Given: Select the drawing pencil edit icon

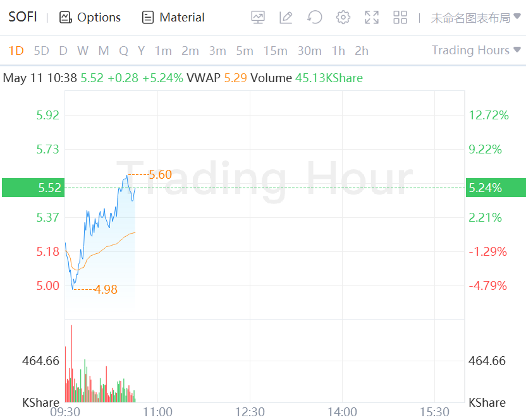Looking at the screenshot, I should (286, 18).
